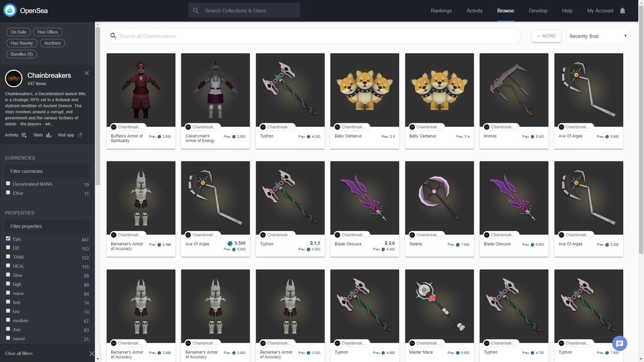
Task: Click the OpenSea logo icon
Action: (10, 10)
